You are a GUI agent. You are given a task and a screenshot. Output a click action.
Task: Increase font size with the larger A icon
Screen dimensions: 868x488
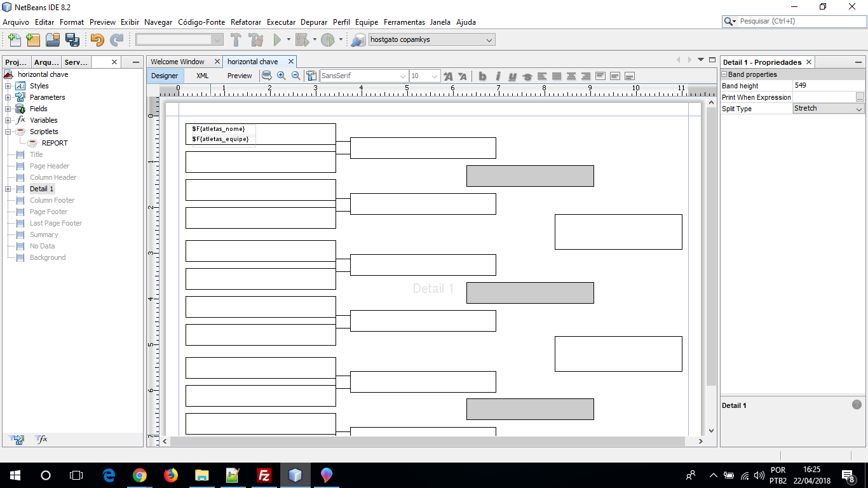[448, 76]
